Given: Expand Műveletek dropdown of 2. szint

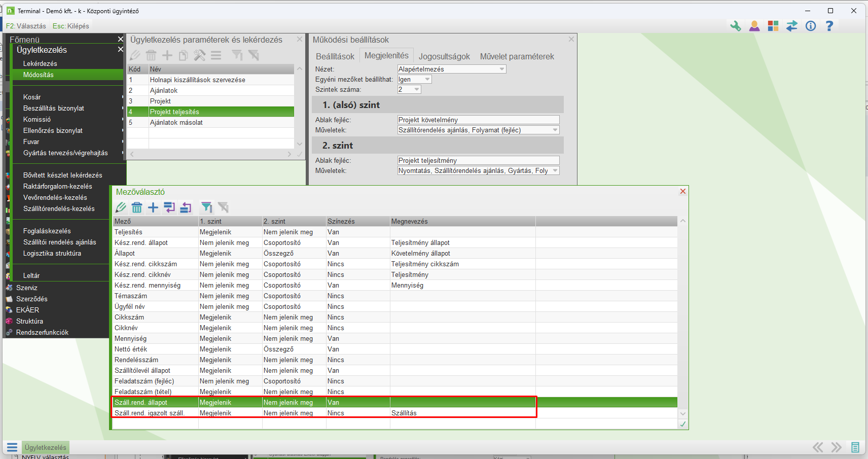Looking at the screenshot, I should point(555,170).
